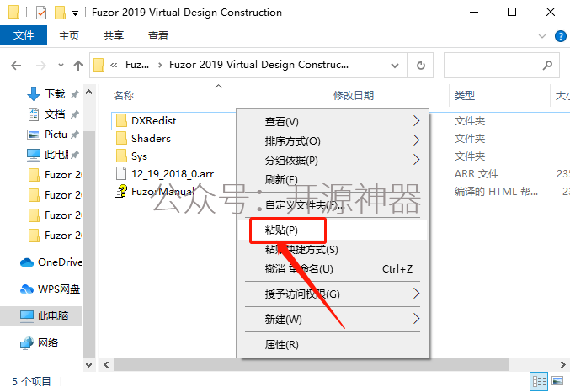Click the 编译的 HTML 帮... type cell
Viewport: 570px width, 392px height.
click(x=496, y=192)
